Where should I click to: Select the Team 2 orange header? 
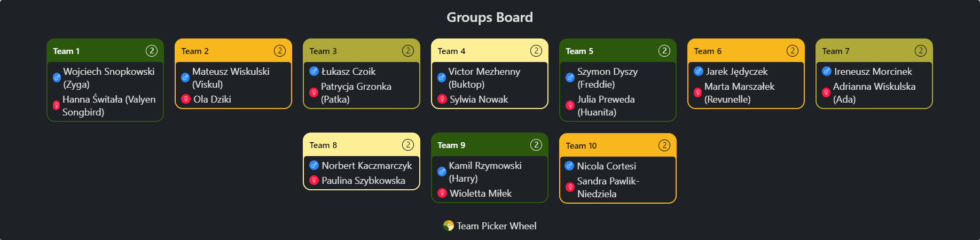tap(233, 51)
